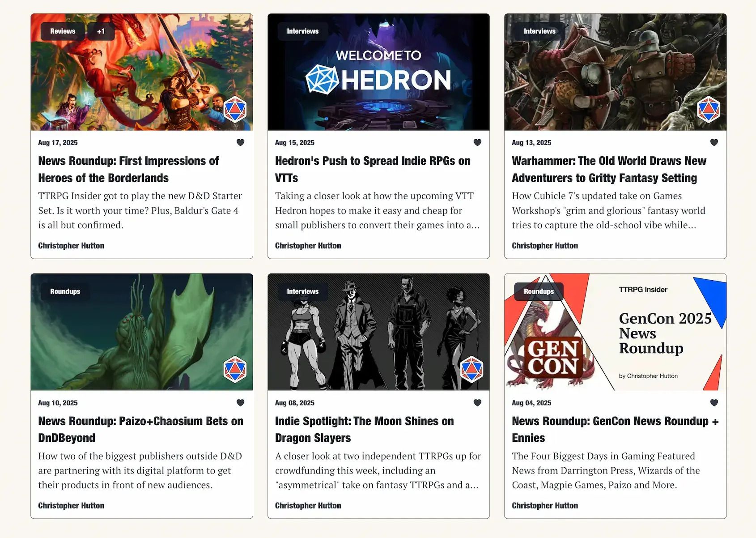Viewport: 756px width, 538px height.
Task: Click the 'Aug 10, 2025' date
Action: tap(58, 403)
